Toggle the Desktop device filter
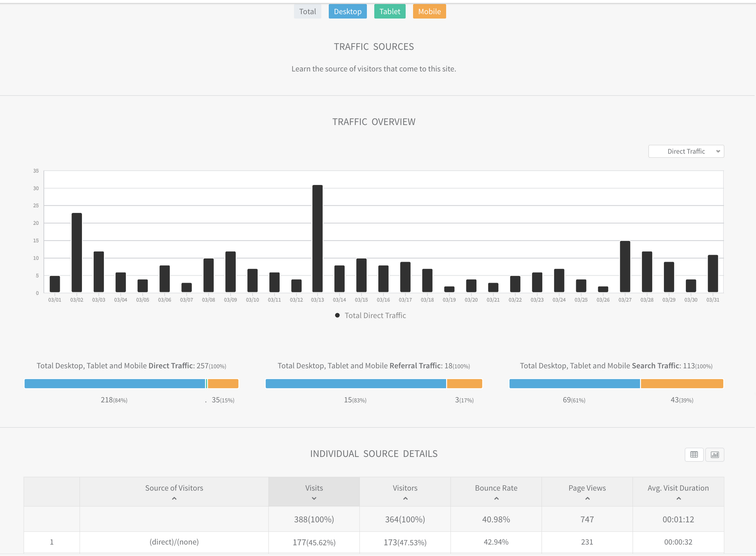 (x=348, y=11)
